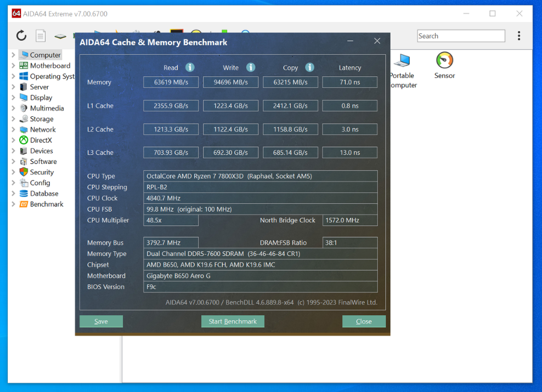Expand the Multimedia tree node

13,108
